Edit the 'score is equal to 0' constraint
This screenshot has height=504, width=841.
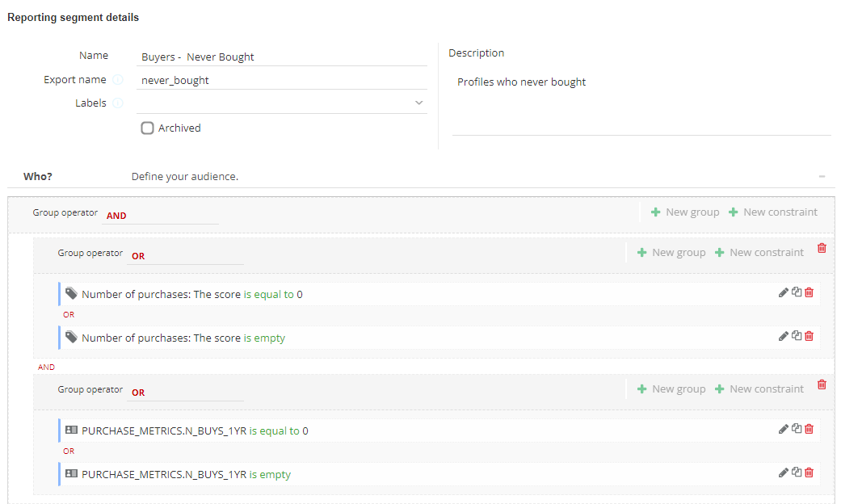click(783, 292)
